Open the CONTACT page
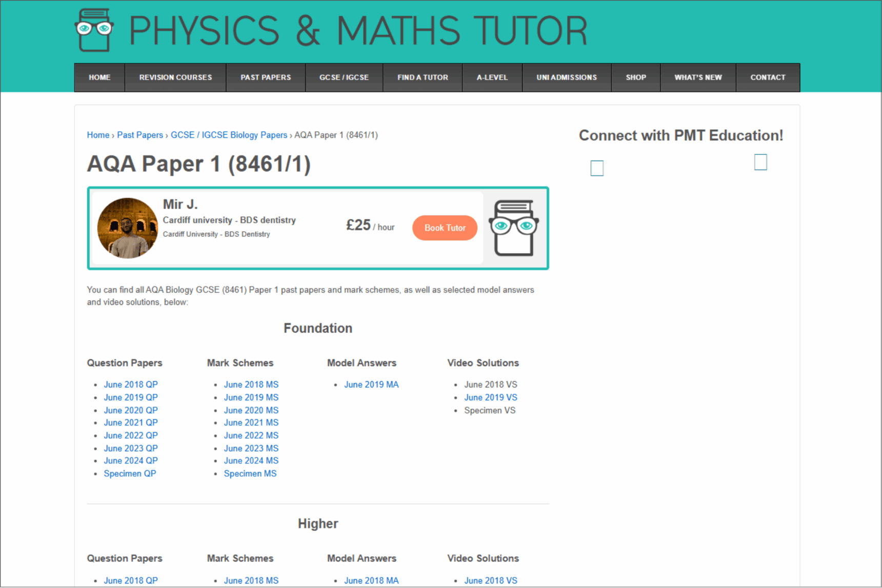Screen dimensions: 882x588 768,77
